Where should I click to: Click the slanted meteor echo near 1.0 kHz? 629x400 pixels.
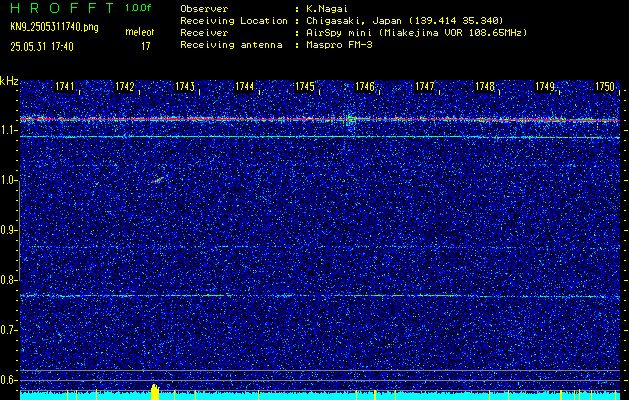pos(158,180)
